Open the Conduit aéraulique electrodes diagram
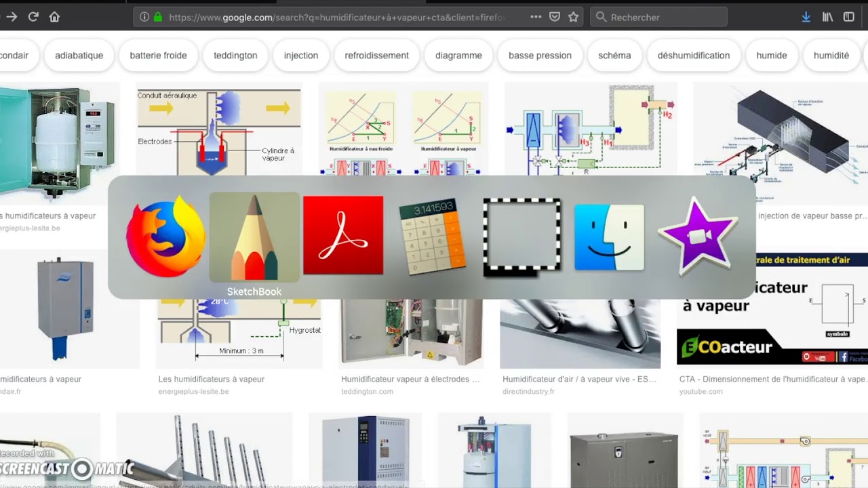This screenshot has width=868, height=488. [x=219, y=129]
